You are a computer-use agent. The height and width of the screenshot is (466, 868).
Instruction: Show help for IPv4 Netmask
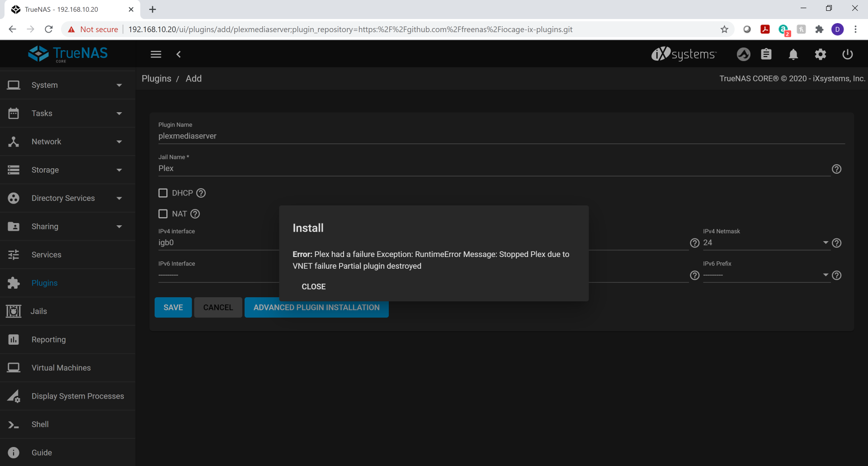click(837, 243)
